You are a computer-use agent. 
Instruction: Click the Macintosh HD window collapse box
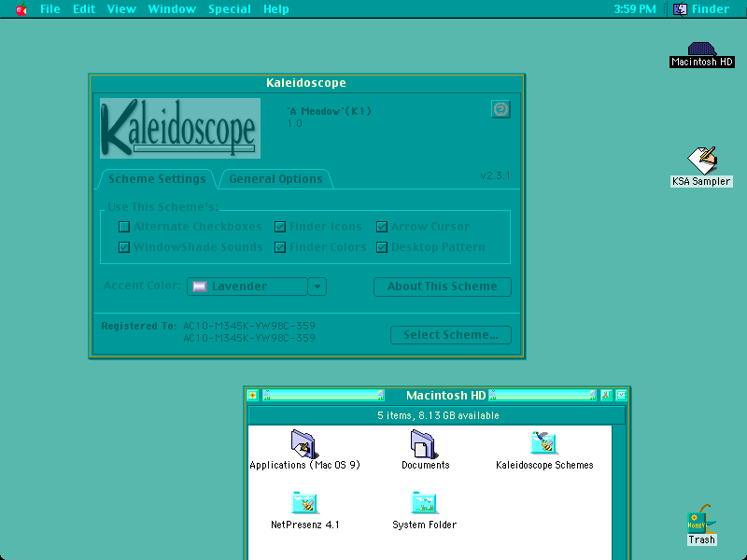coord(621,395)
